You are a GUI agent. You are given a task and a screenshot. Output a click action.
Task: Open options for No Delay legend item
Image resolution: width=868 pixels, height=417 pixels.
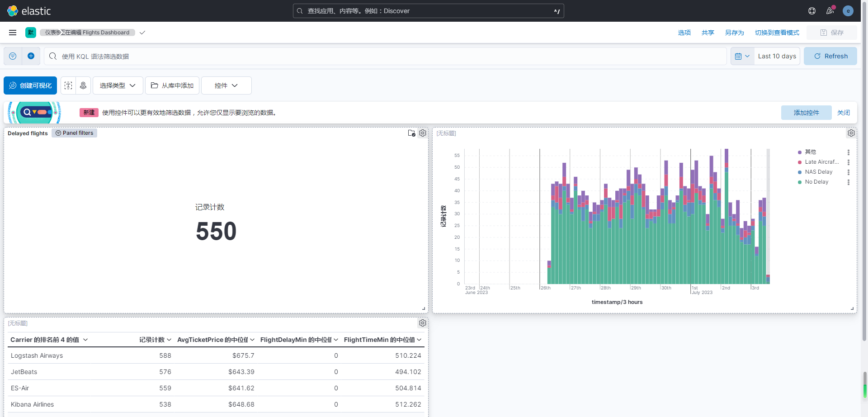coord(849,182)
